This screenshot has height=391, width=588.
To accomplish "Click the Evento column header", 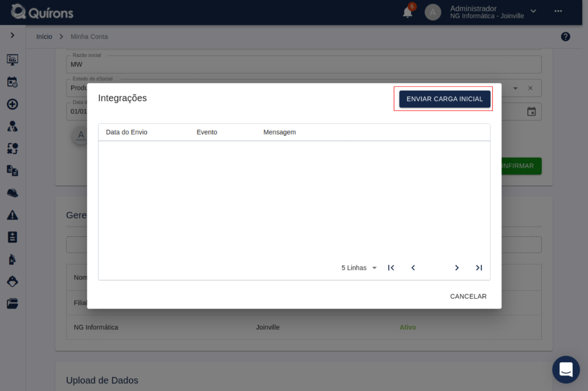I will coord(207,132).
